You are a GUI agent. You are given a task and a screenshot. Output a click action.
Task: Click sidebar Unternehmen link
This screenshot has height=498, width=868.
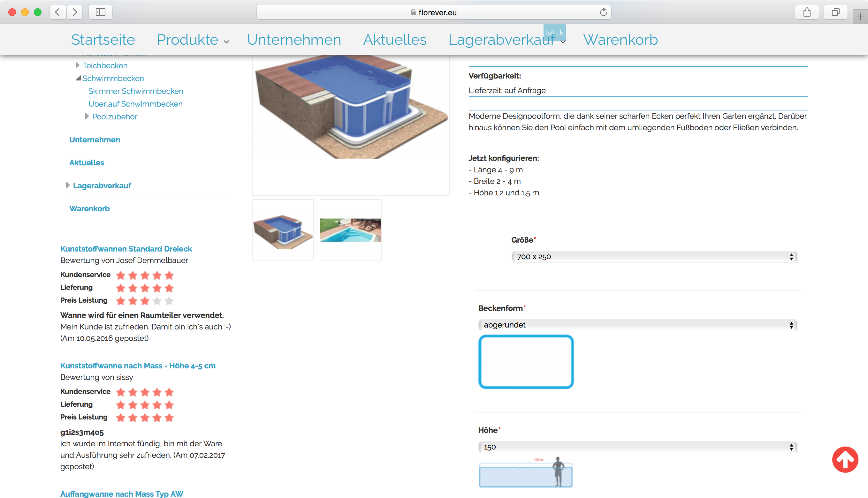95,140
